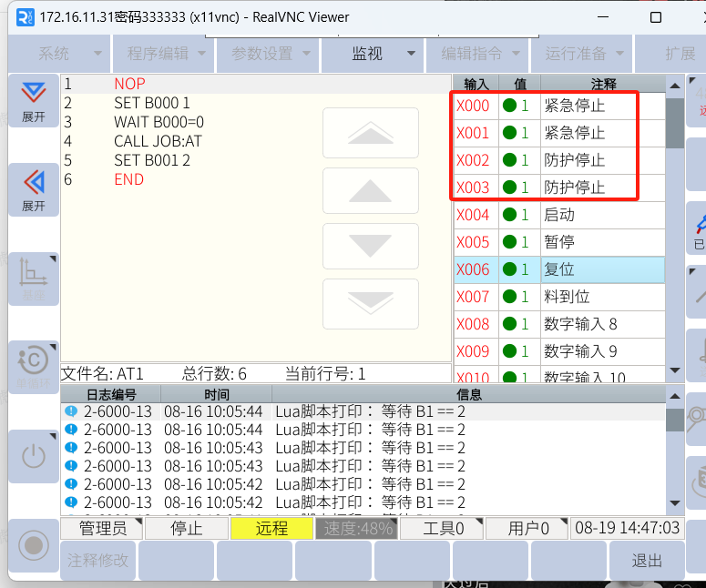Select the coordinate system axes icon
This screenshot has height=588, width=706.
(x=34, y=277)
